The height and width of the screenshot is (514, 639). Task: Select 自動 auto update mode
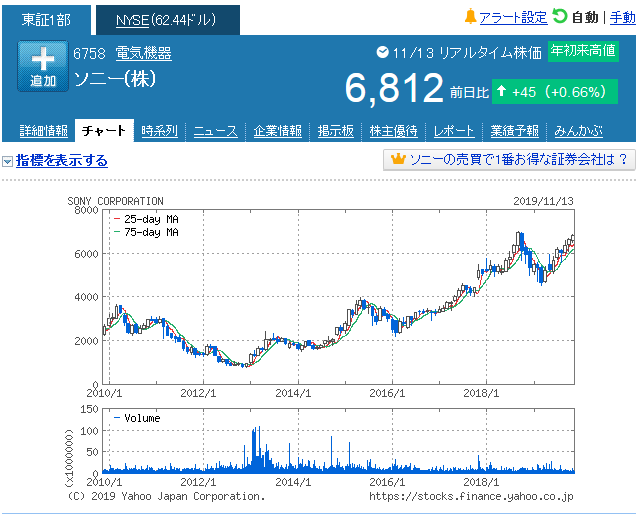tap(585, 18)
